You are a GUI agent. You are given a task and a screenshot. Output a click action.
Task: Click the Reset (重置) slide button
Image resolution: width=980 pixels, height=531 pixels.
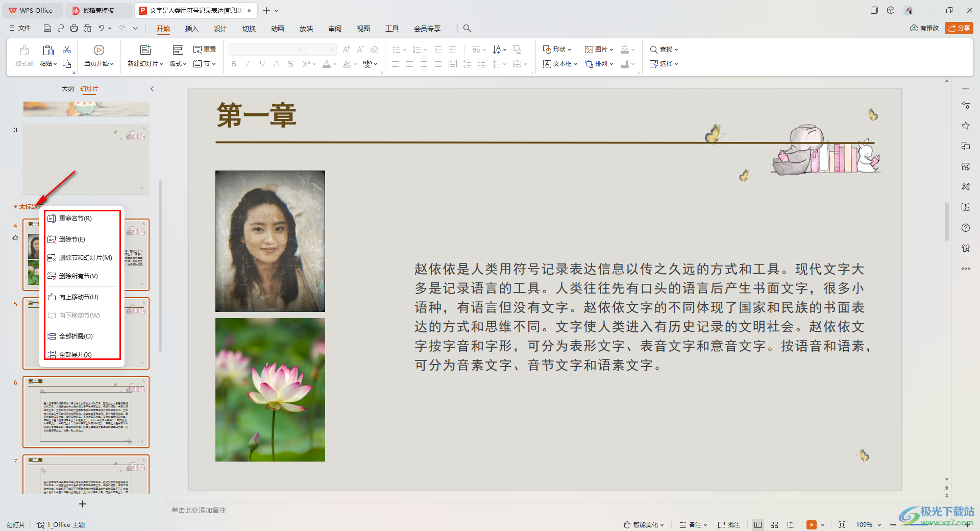205,50
